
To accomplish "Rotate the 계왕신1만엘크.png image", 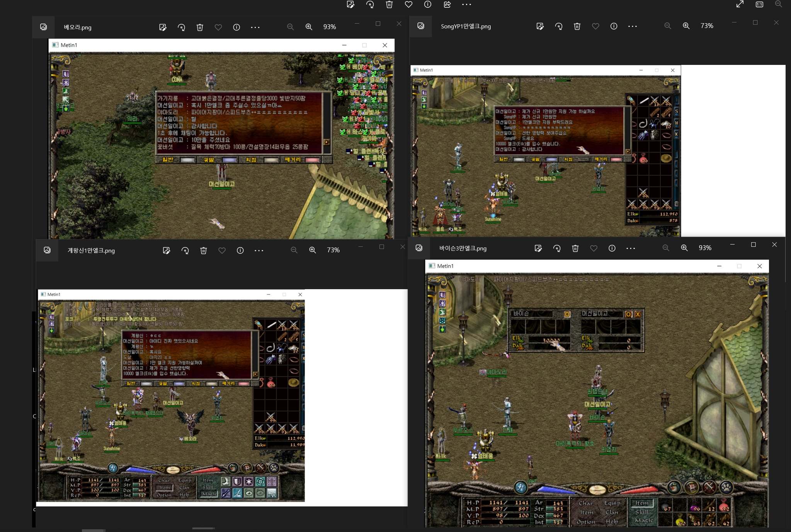I will tap(185, 251).
